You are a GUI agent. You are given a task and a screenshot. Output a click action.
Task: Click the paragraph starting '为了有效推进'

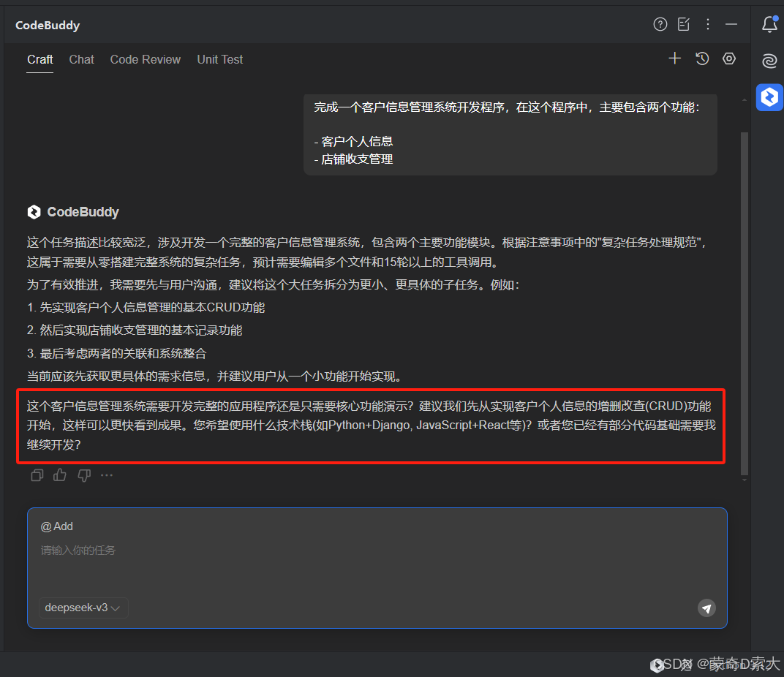point(273,285)
